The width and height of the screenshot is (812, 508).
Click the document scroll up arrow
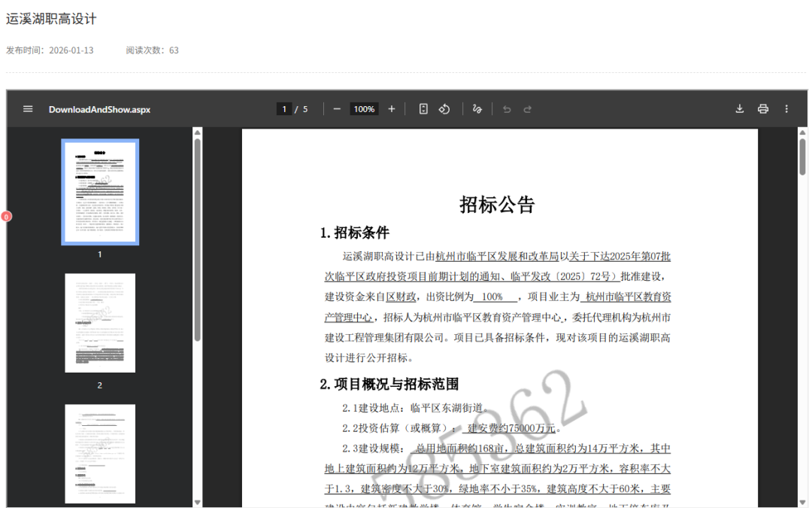(x=803, y=132)
